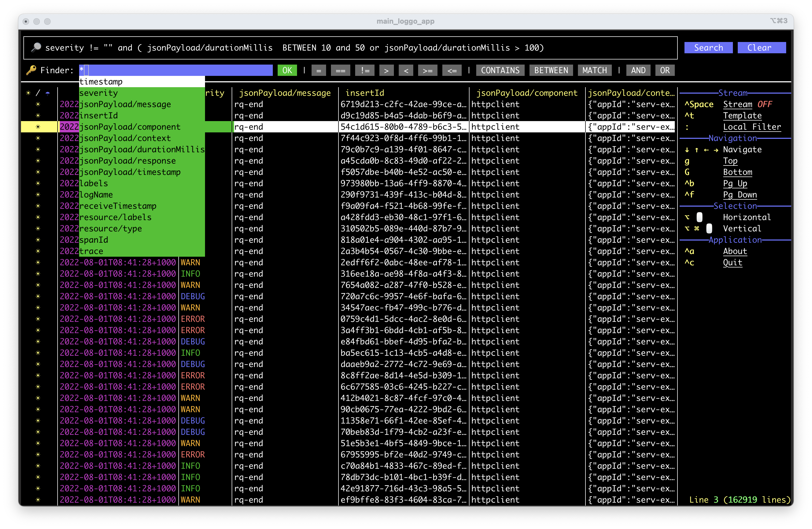Select jsonPayload/durationMillis from dropdown list
Screen dimensions: 812x529
point(142,150)
